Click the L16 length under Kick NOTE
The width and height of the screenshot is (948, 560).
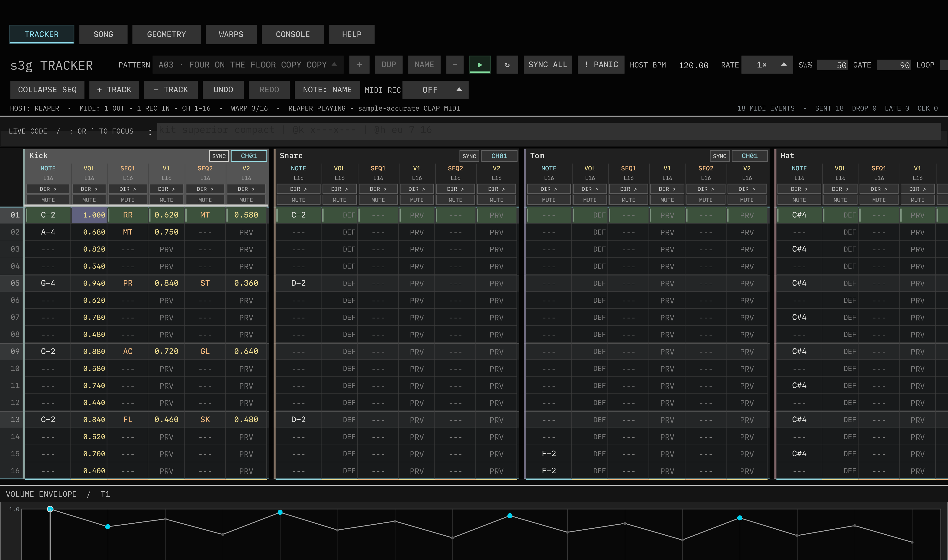[48, 178]
